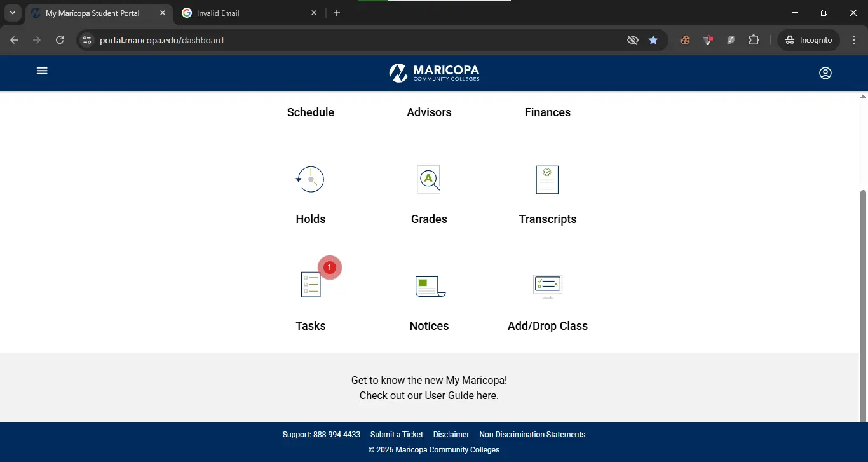The image size is (868, 462).
Task: Click the Grades text label
Action: pyautogui.click(x=429, y=219)
